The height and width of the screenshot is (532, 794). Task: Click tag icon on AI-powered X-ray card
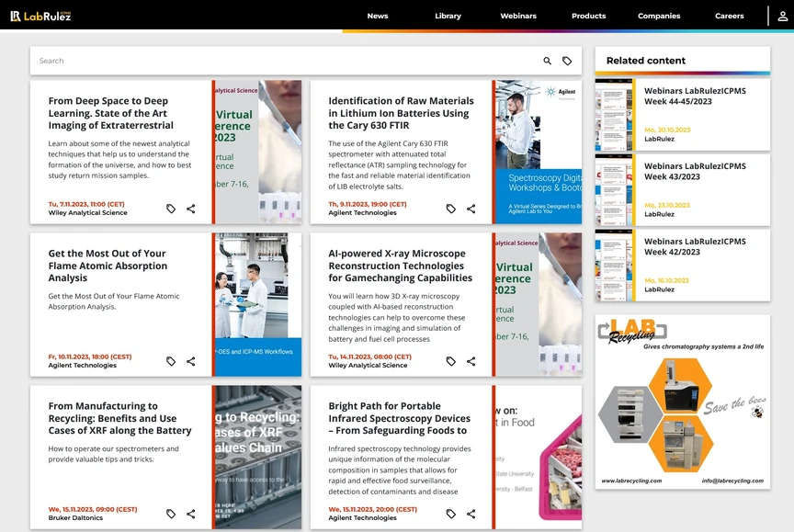tap(451, 361)
